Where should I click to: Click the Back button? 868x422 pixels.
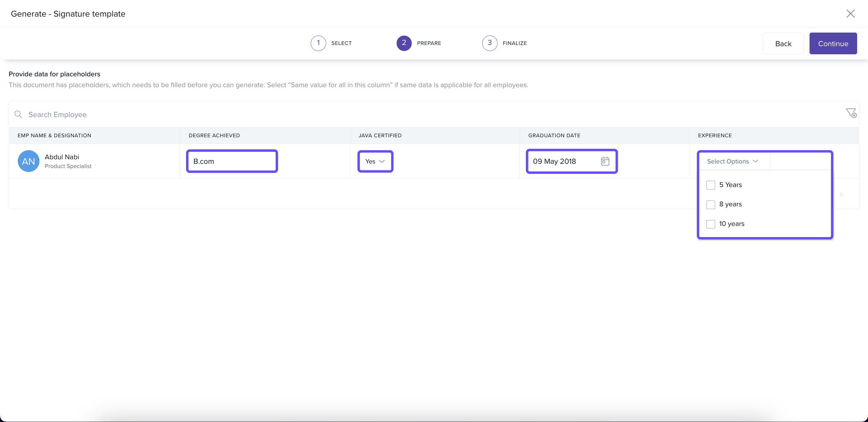[x=783, y=43]
